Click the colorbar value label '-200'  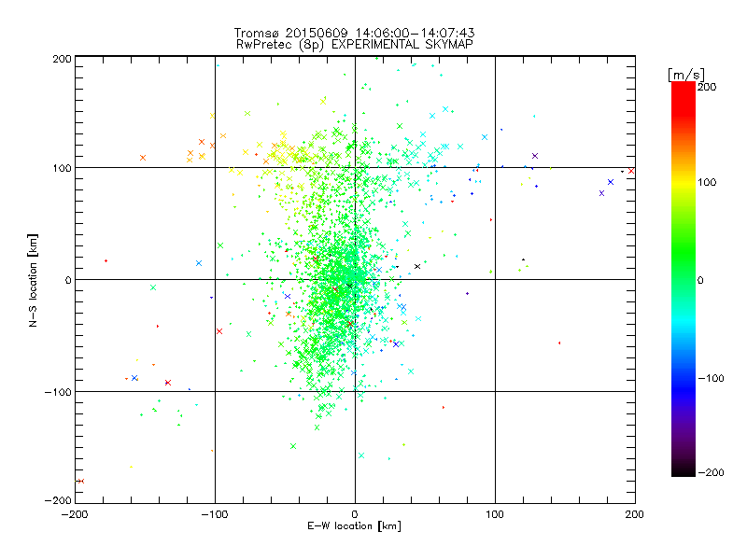coord(711,472)
